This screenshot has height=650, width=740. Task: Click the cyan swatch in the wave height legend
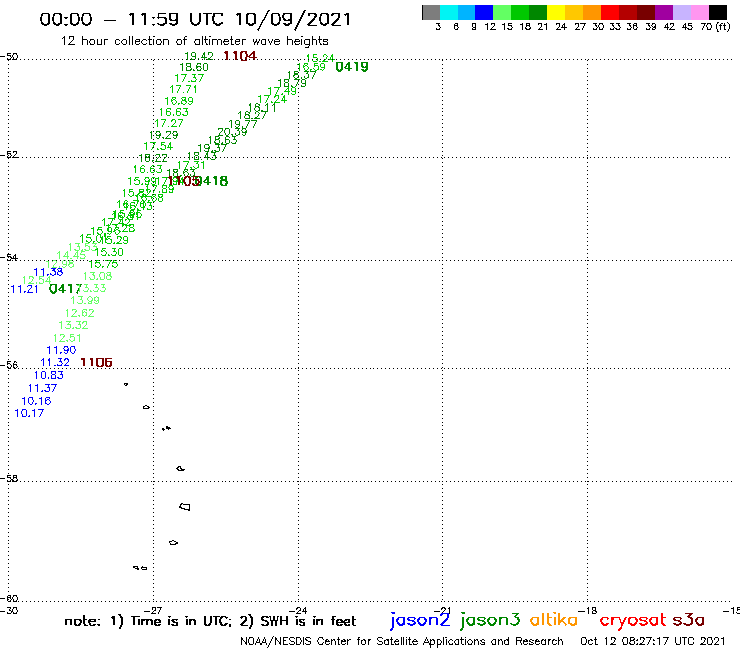(449, 12)
